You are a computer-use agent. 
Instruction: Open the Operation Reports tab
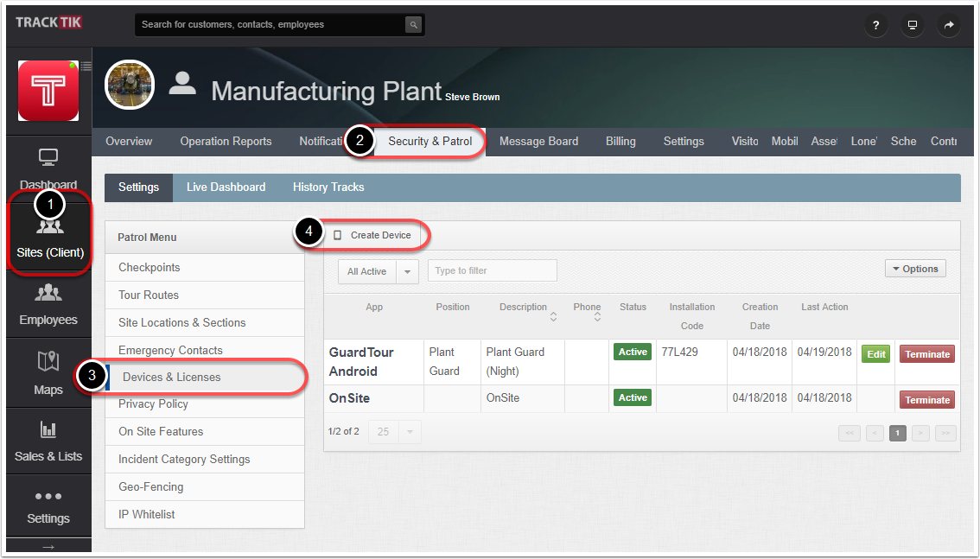(226, 142)
